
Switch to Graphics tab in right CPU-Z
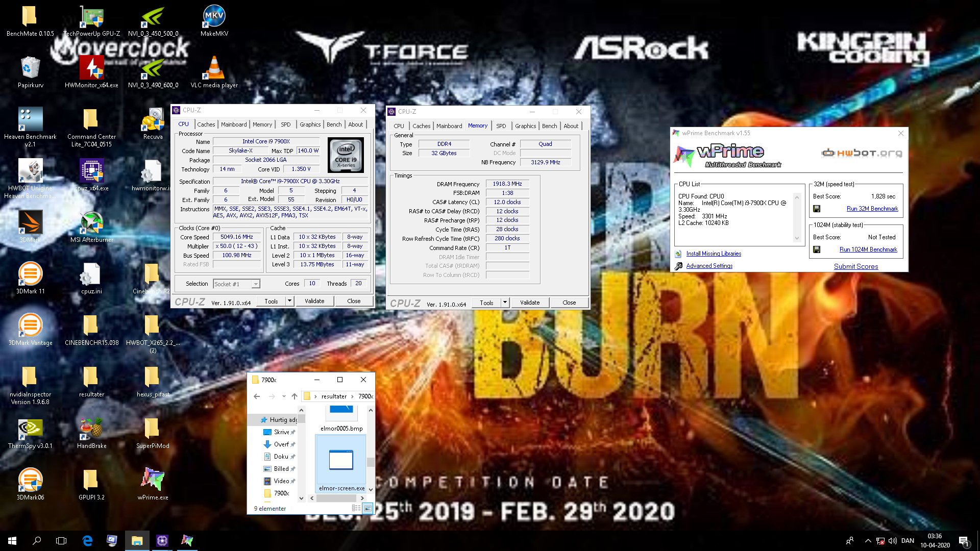[x=526, y=126]
